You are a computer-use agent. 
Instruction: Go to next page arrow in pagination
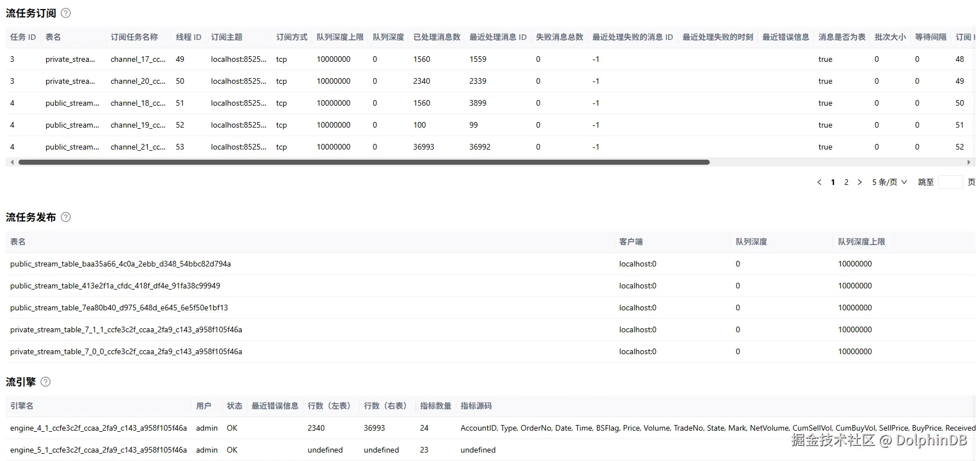click(x=860, y=182)
